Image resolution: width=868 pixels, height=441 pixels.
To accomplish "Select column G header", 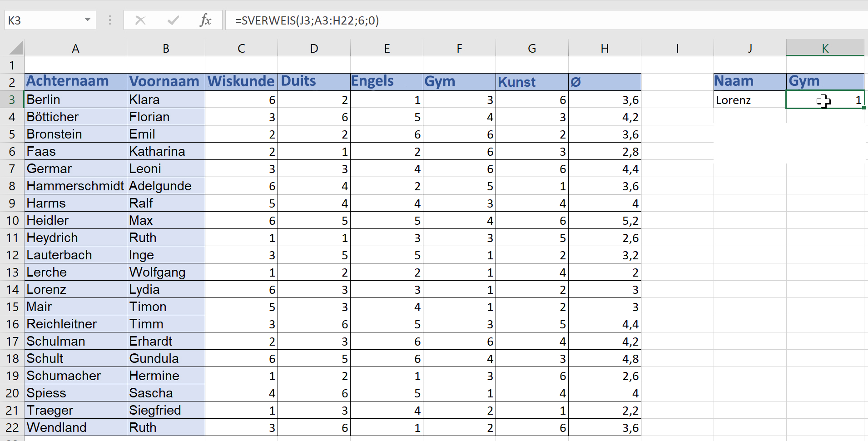I will pyautogui.click(x=532, y=48).
